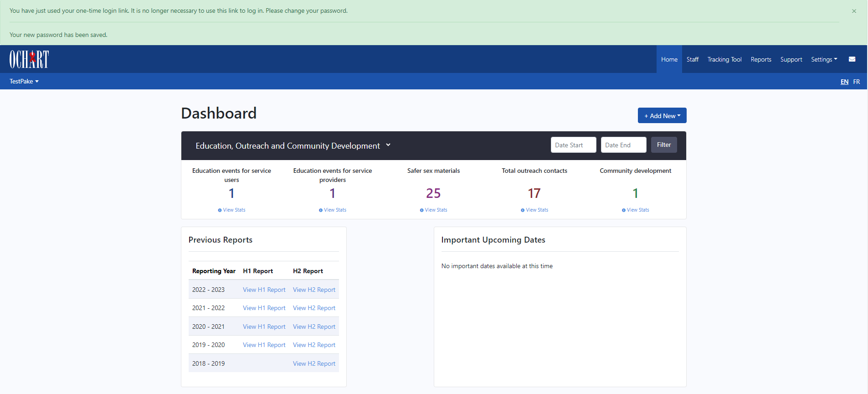Expand the Education, Outreach section chevron

coord(388,145)
